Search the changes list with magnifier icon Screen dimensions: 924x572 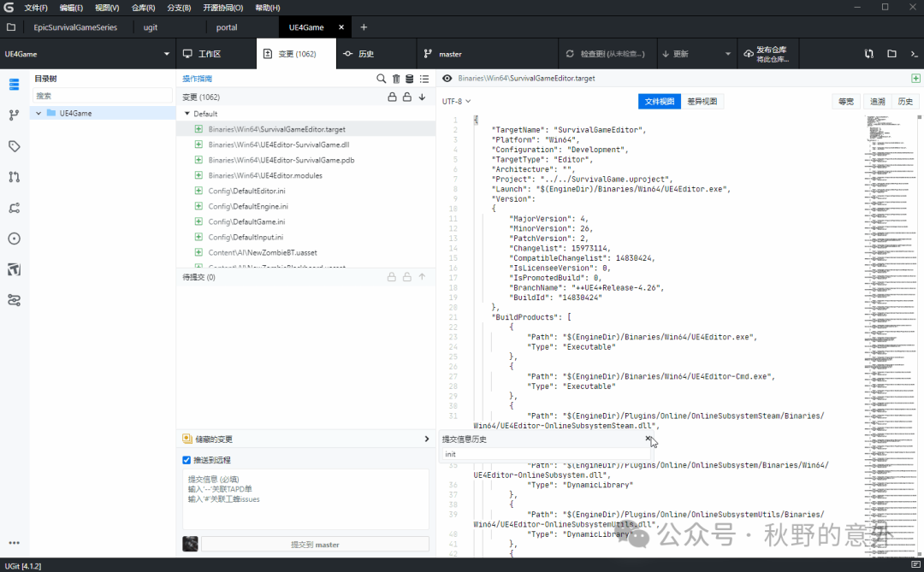click(x=382, y=79)
